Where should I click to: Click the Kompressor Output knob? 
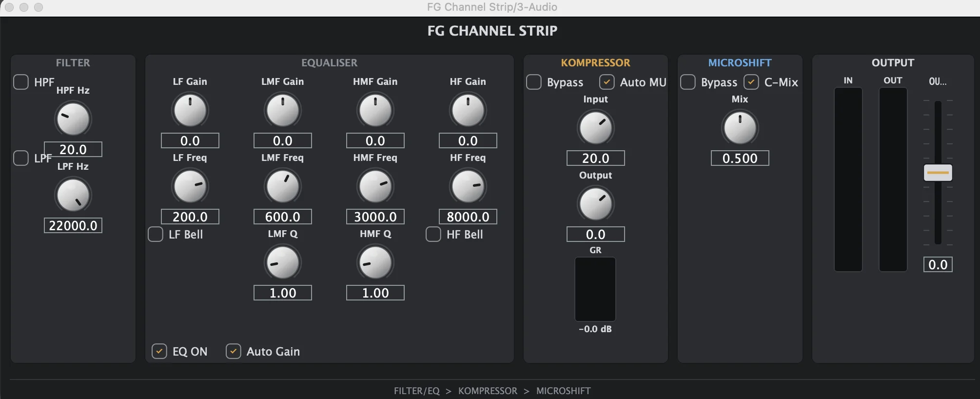pos(596,204)
